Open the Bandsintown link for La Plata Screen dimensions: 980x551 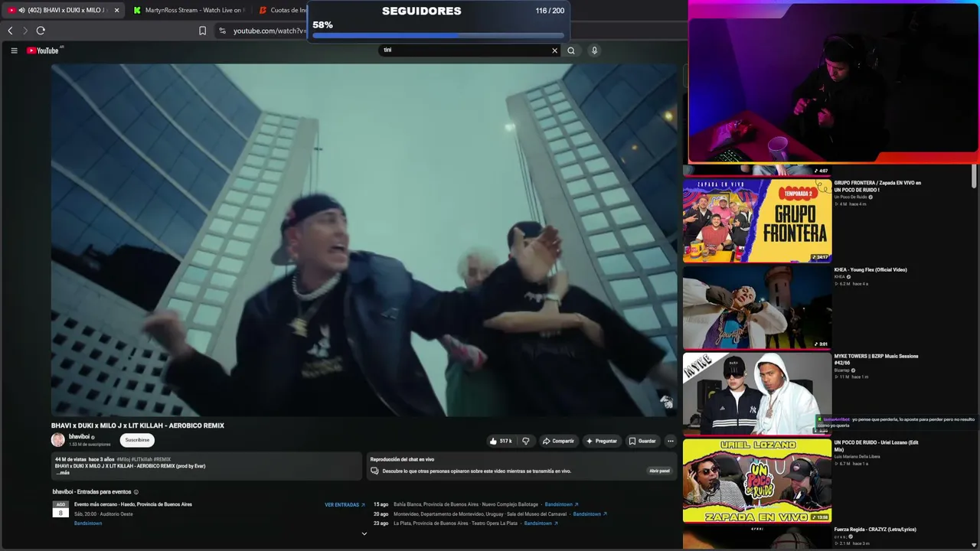[541, 523]
